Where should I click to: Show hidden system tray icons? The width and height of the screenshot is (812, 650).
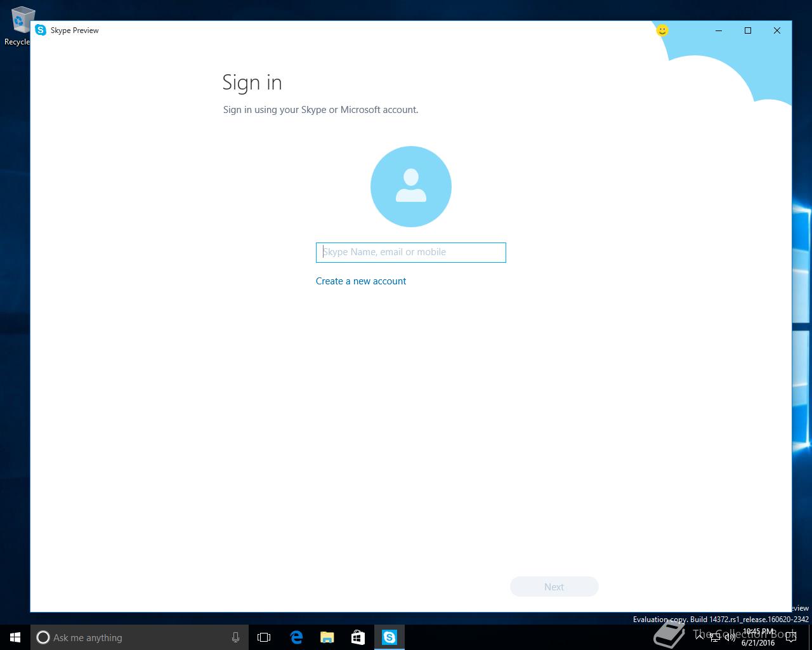(x=700, y=637)
